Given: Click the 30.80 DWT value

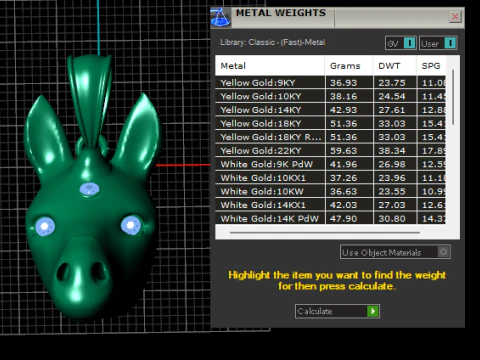Looking at the screenshot, I should (392, 219).
